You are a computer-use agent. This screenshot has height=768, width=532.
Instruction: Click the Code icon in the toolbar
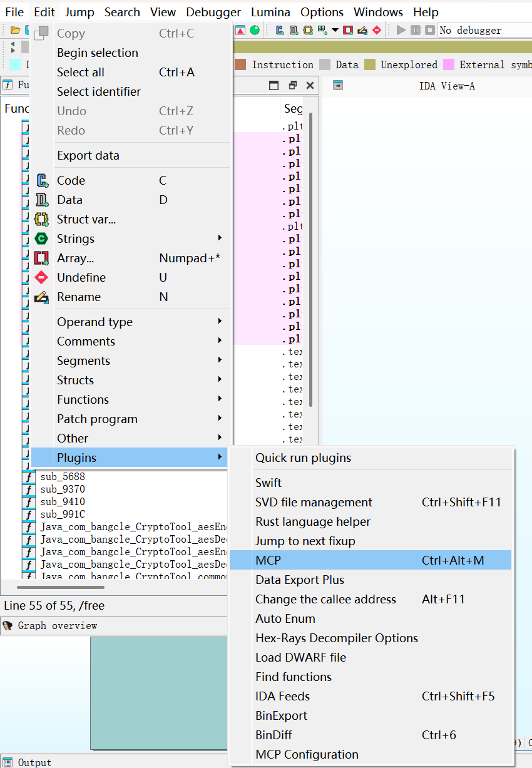pyautogui.click(x=280, y=30)
